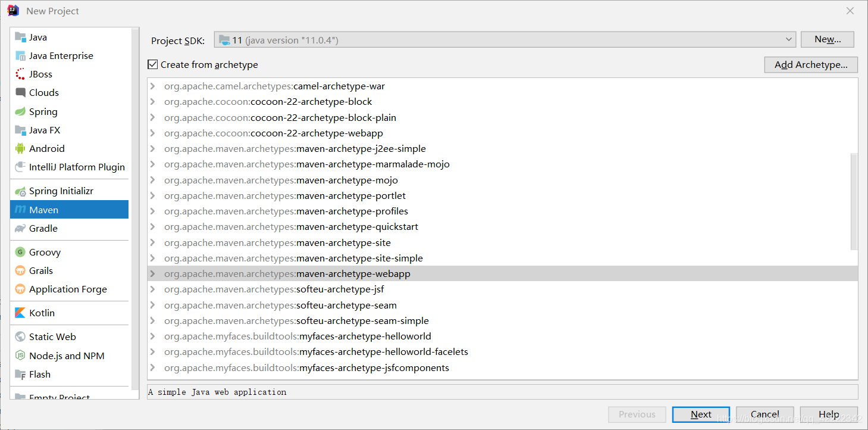Expand the myfaces-archetype-helloworld node
This screenshot has width=868, height=430.
point(153,336)
